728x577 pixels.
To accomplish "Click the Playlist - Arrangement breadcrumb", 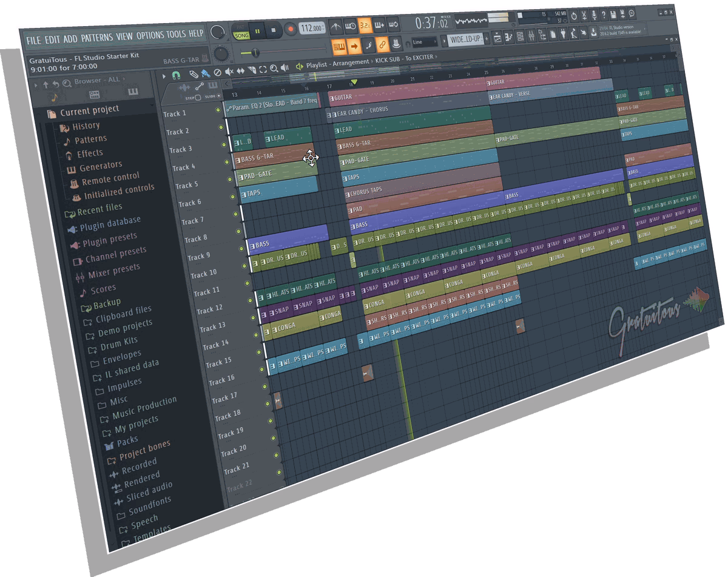I will click(x=337, y=62).
